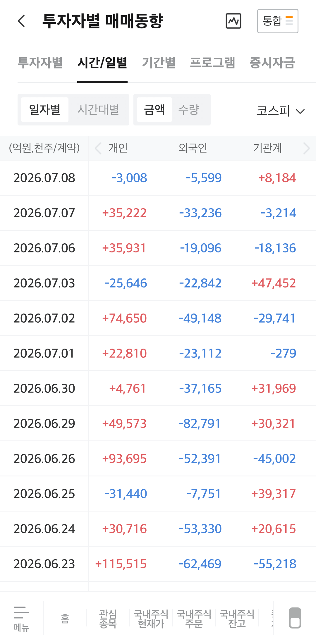Switch to the 프로그램 tab

(x=212, y=63)
